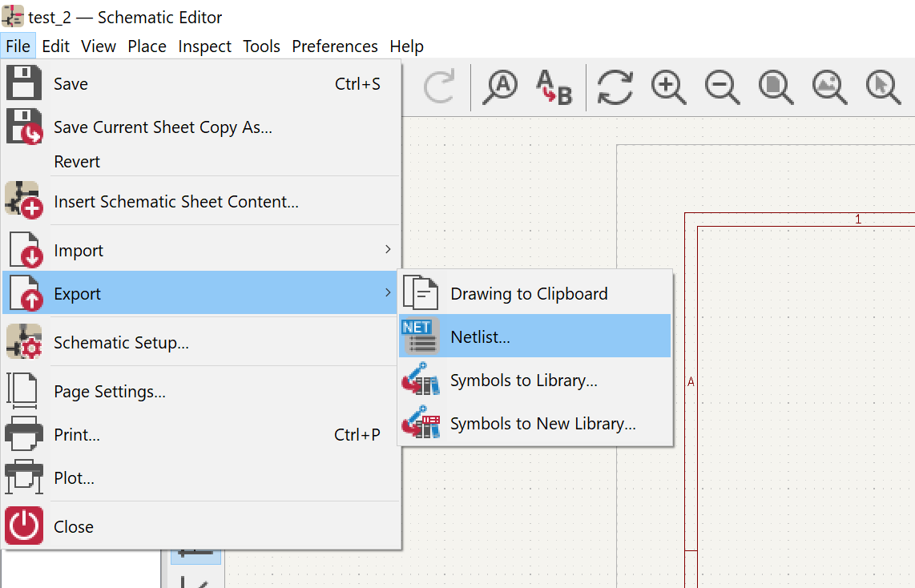Zoom out of the schematic
915x588 pixels.
tap(722, 87)
